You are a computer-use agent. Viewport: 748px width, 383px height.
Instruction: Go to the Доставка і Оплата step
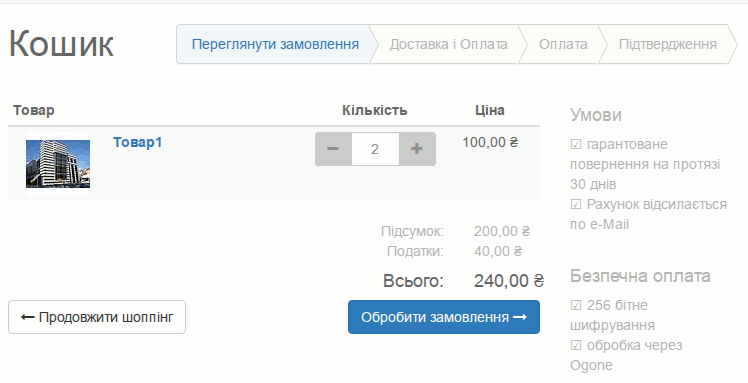tap(448, 44)
